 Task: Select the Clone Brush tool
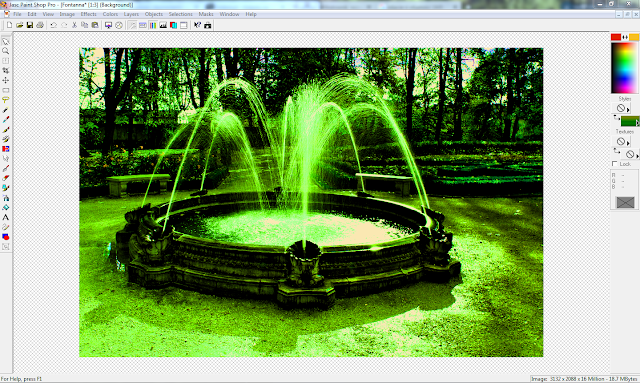click(6, 139)
